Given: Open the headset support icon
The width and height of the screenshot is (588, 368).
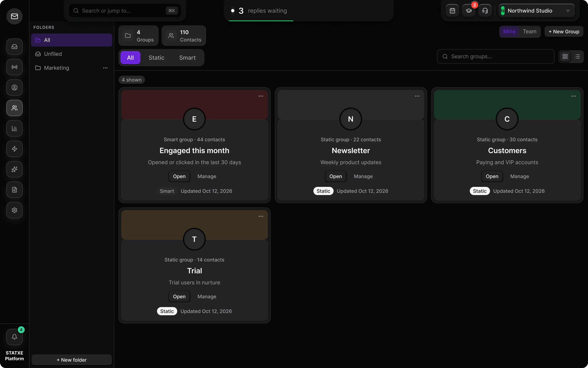Looking at the screenshot, I should pos(485,11).
